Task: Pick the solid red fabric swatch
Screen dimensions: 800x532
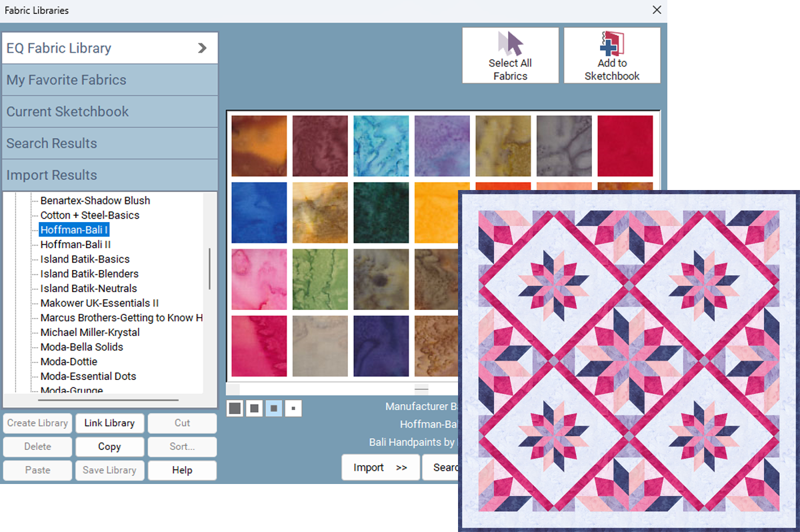Action: 625,146
